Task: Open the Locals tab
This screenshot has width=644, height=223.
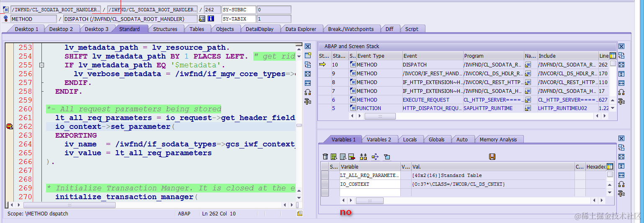Action: (410, 139)
